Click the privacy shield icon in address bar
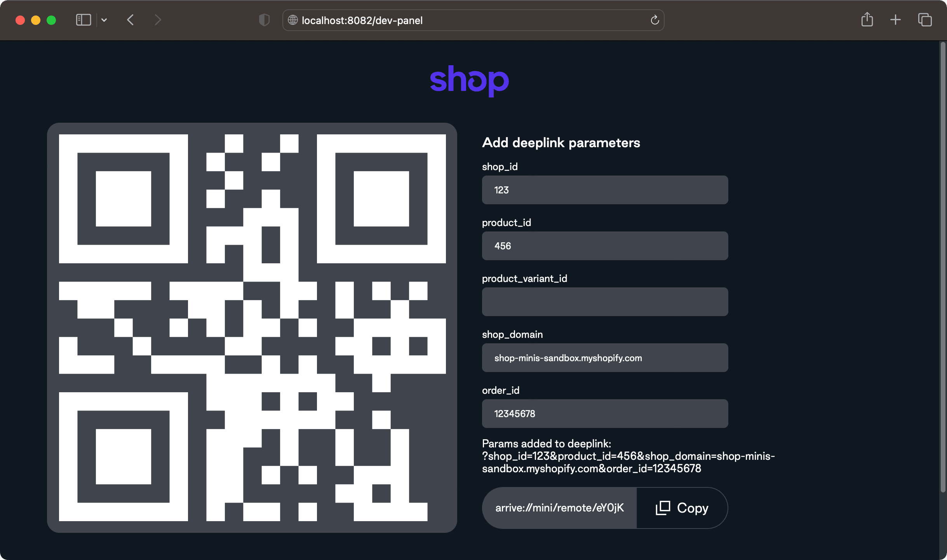 (265, 20)
